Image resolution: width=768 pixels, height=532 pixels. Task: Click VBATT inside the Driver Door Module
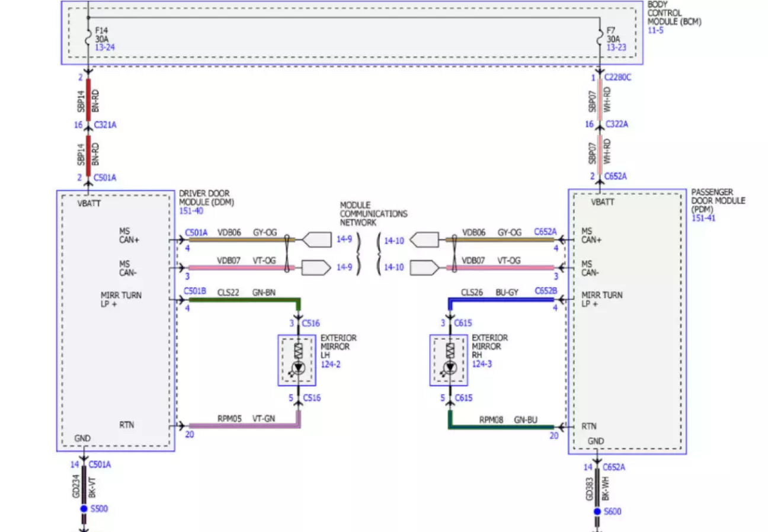[x=89, y=203]
